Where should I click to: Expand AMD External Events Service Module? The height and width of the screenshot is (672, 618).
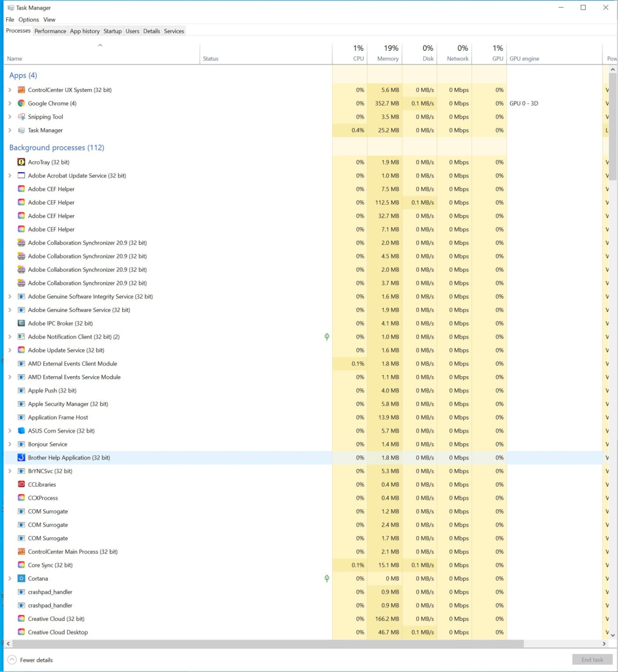10,377
